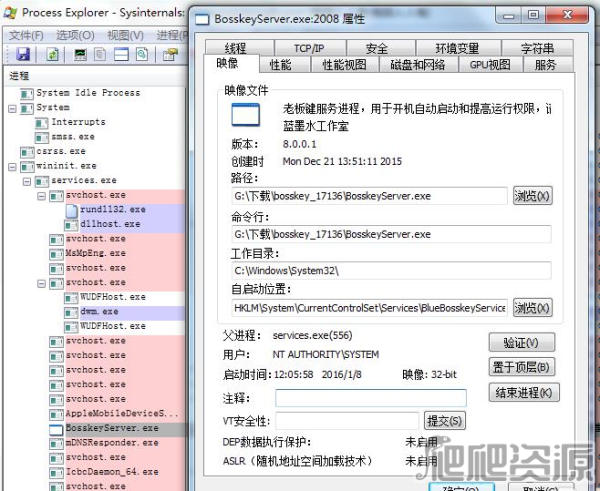Screen dimensions: 600x491
Task: Open the 选项(O) menu
Action: pyautogui.click(x=75, y=36)
